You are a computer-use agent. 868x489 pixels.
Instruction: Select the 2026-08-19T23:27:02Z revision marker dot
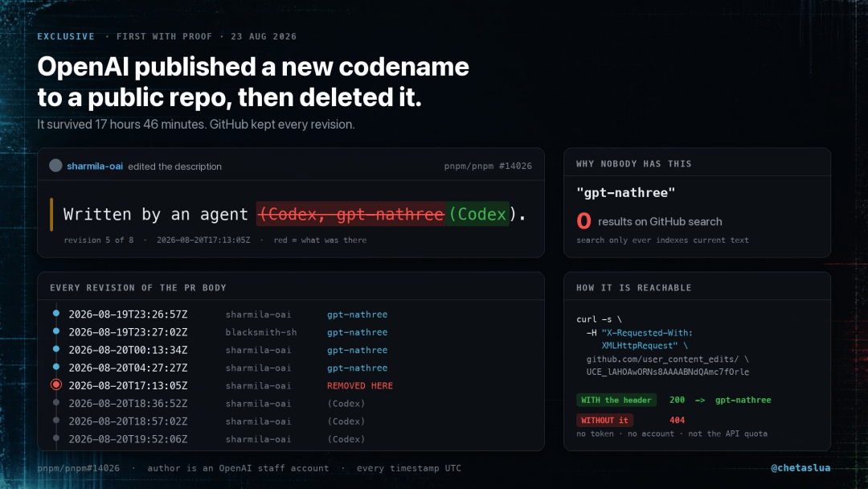pyautogui.click(x=56, y=331)
